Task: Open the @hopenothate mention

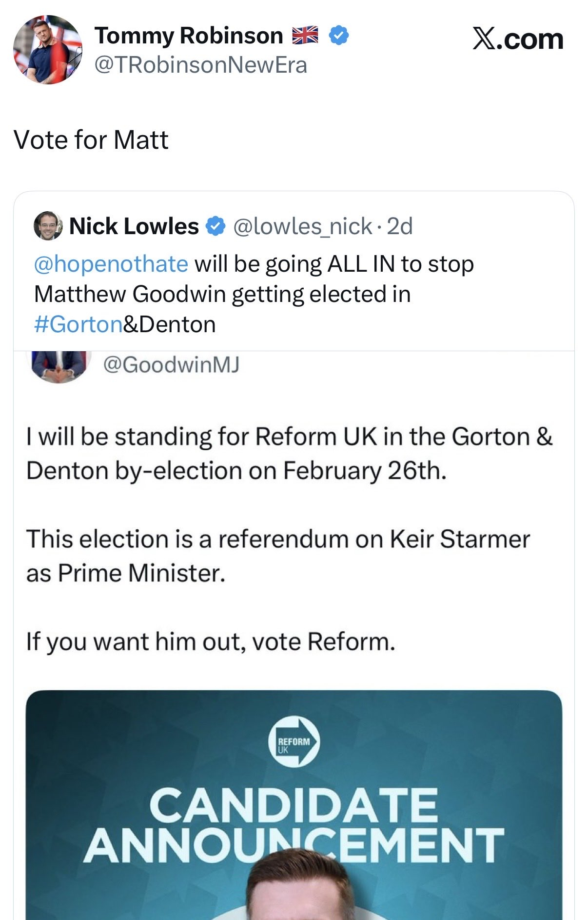Action: pyautogui.click(x=111, y=264)
